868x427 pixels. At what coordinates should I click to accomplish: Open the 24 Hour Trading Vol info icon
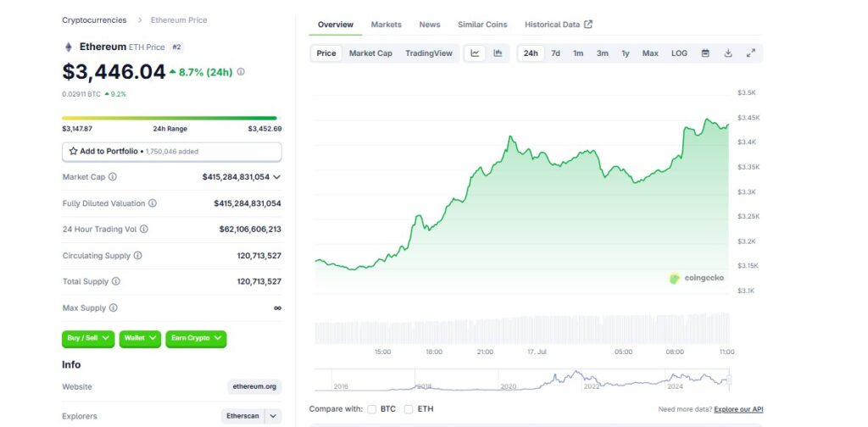tap(144, 229)
